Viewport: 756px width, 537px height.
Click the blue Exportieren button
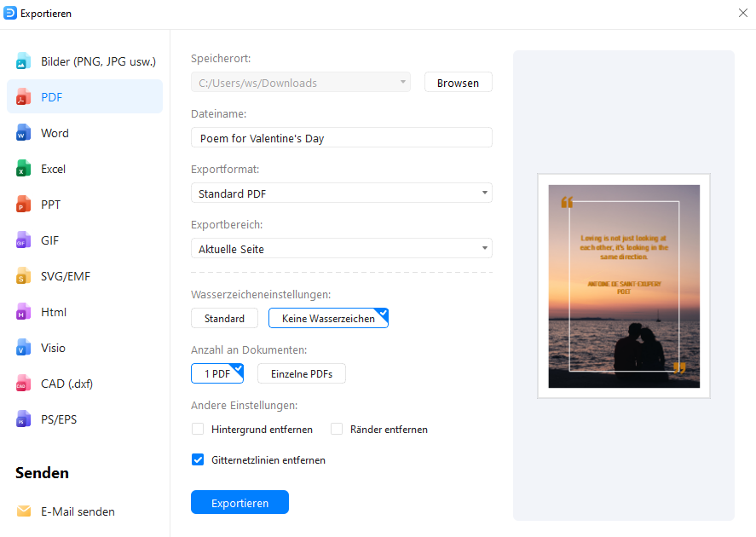tap(239, 503)
